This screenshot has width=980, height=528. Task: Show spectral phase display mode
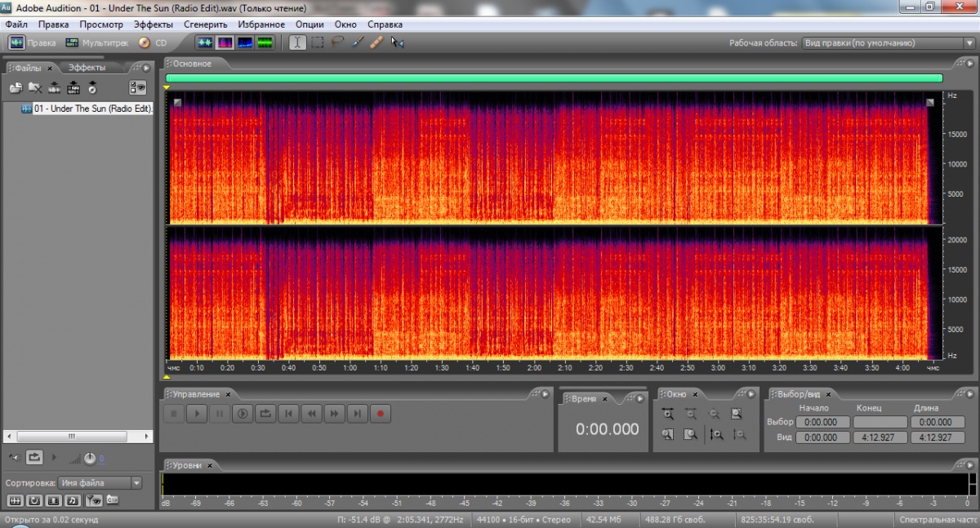[265, 42]
